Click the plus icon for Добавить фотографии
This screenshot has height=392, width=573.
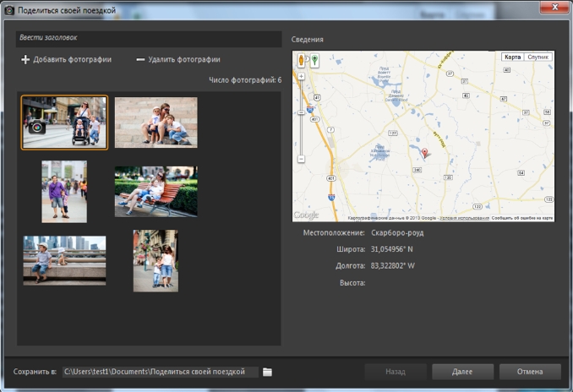pos(25,60)
